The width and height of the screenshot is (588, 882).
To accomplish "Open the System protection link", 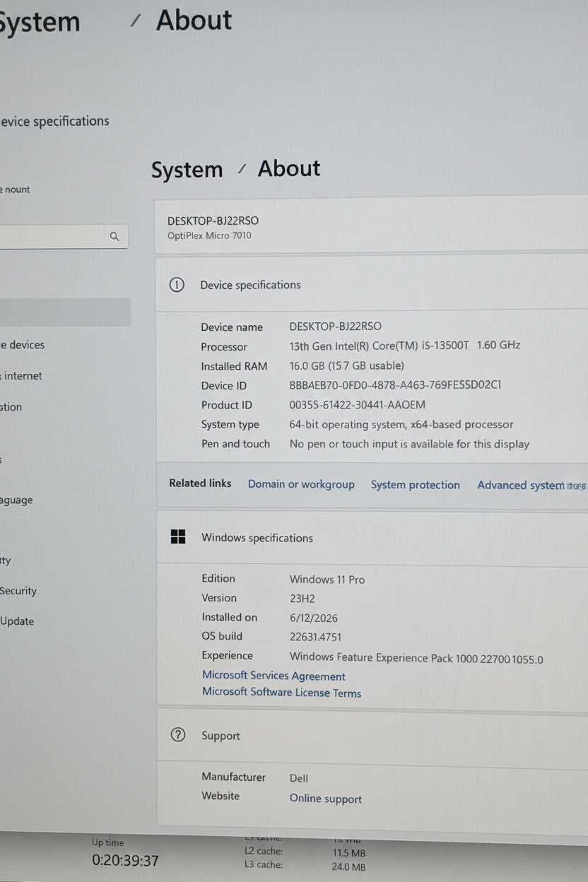I will (x=416, y=485).
